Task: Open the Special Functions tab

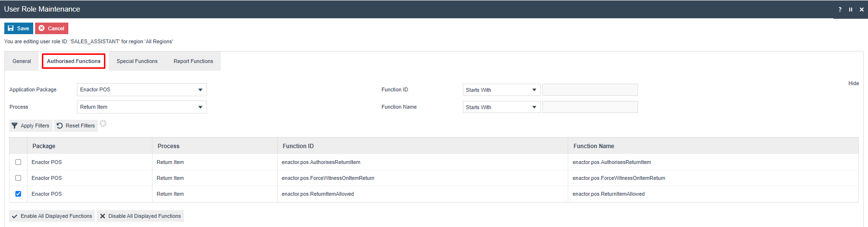Action: pos(137,61)
